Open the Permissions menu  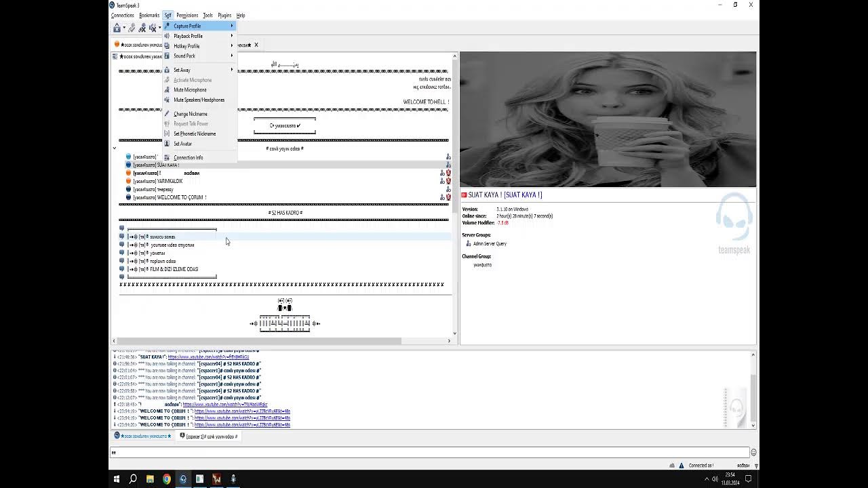coord(187,15)
